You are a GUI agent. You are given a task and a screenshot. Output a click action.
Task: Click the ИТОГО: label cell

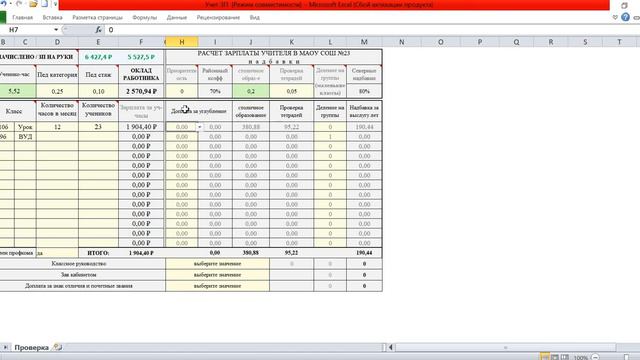point(98,253)
